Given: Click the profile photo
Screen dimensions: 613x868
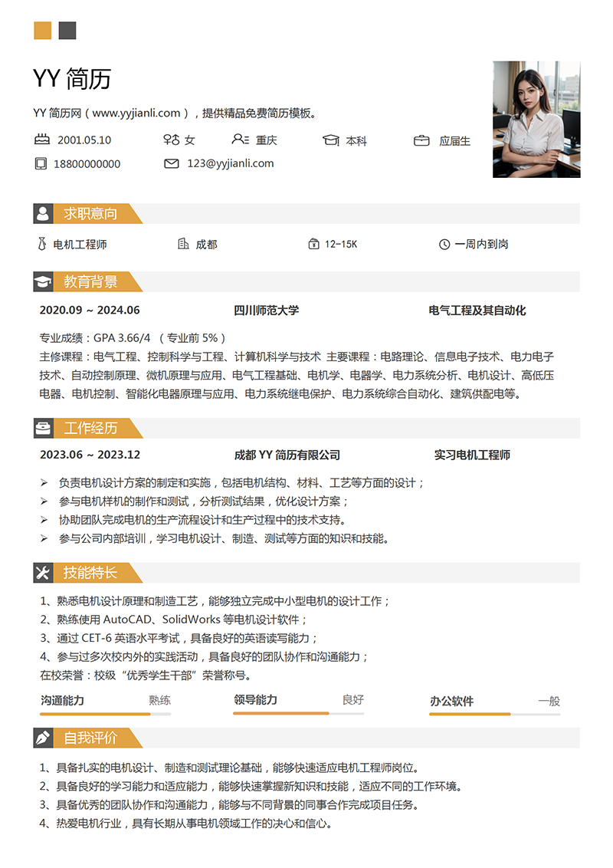Looking at the screenshot, I should [x=536, y=119].
